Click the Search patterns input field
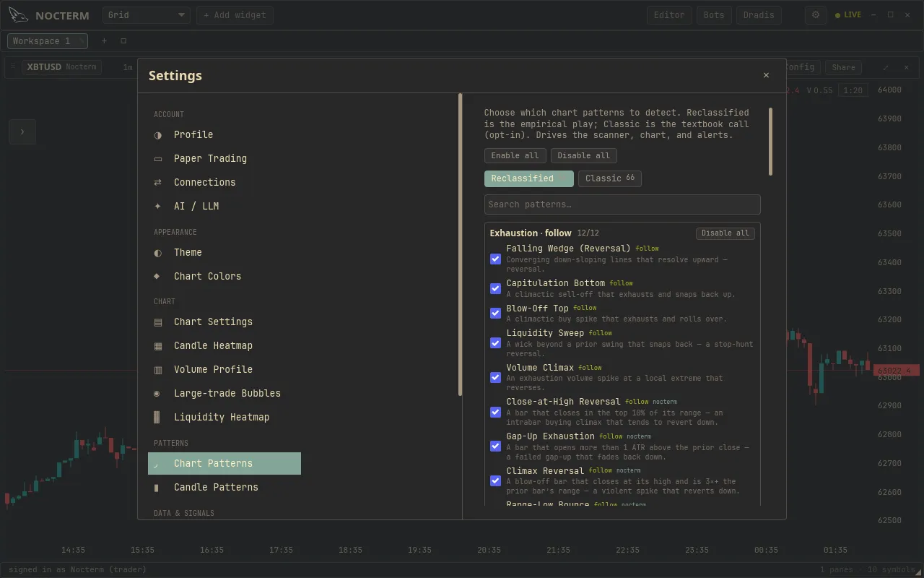 (622, 204)
